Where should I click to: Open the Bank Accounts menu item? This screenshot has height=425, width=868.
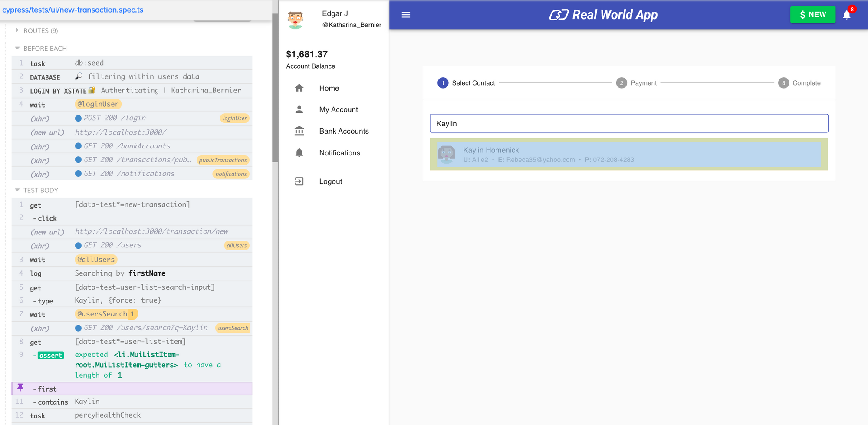[x=344, y=131]
